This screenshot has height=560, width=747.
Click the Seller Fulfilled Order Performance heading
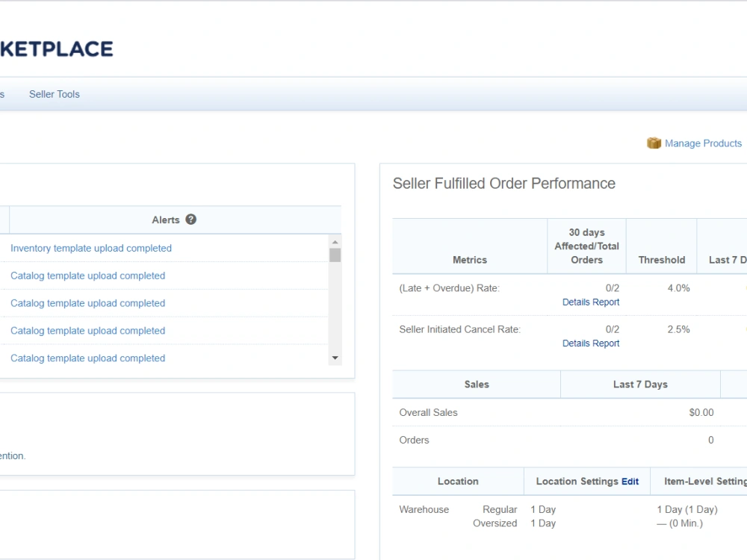coord(504,184)
